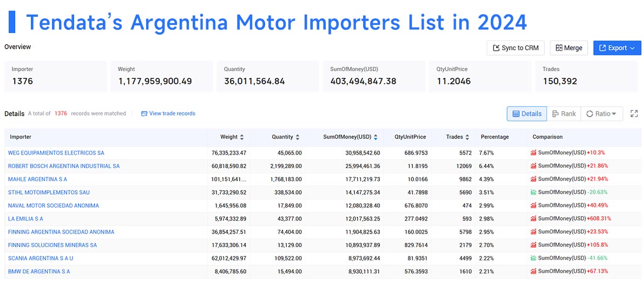Select the Weight 1,177,959,900.49 overview card
644x285 pixels.
coord(161,76)
